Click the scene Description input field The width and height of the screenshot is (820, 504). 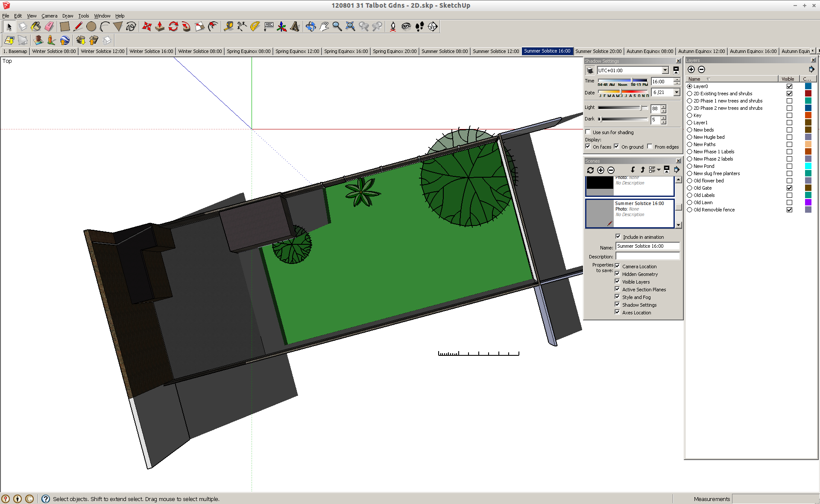(647, 256)
